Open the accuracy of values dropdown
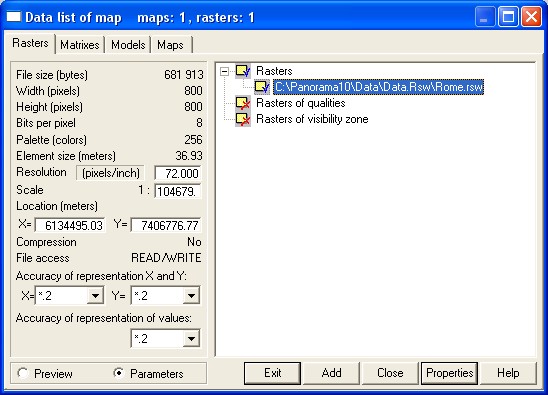 pyautogui.click(x=191, y=338)
